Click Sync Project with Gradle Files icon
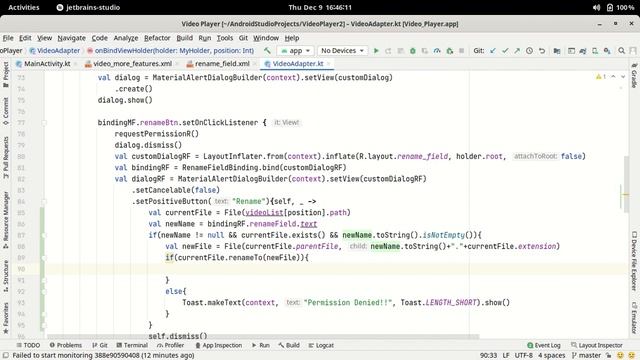This screenshot has height=360, width=640. coord(583,51)
